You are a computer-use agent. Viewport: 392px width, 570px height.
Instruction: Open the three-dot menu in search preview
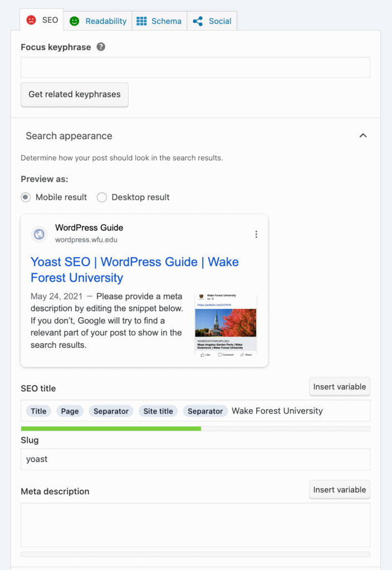[x=256, y=234]
